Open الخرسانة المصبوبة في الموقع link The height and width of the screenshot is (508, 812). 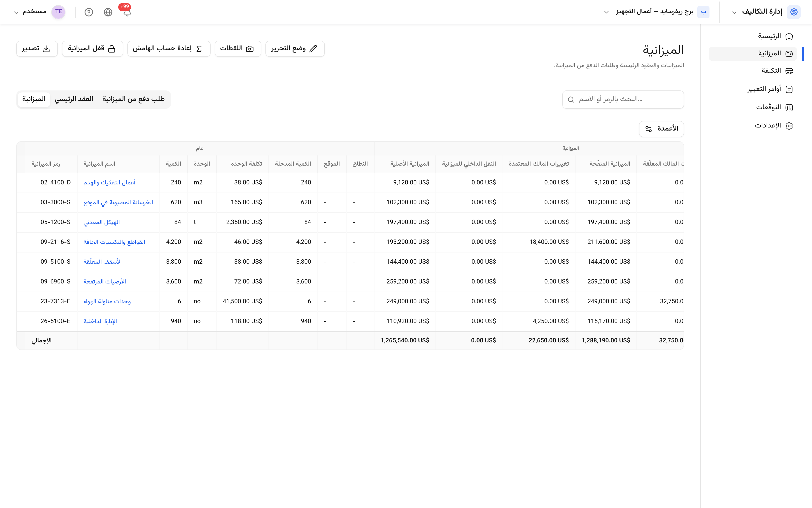(x=118, y=203)
